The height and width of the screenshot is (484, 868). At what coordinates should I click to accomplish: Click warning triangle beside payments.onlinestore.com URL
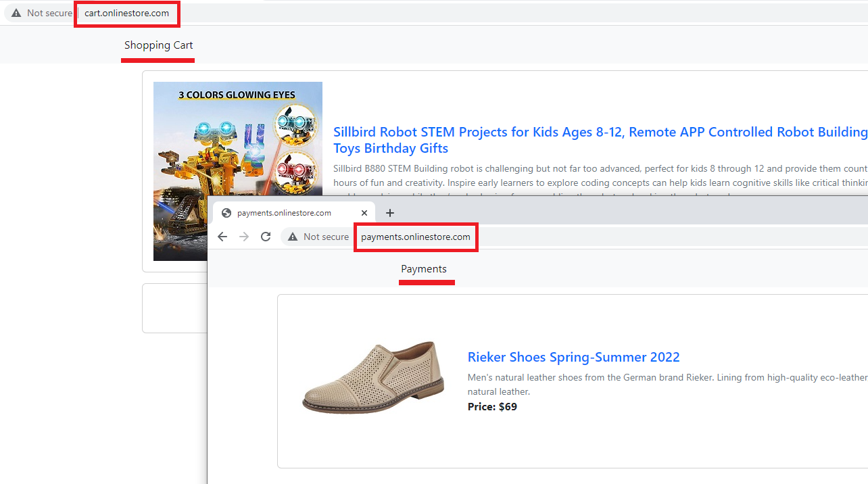[x=293, y=237]
